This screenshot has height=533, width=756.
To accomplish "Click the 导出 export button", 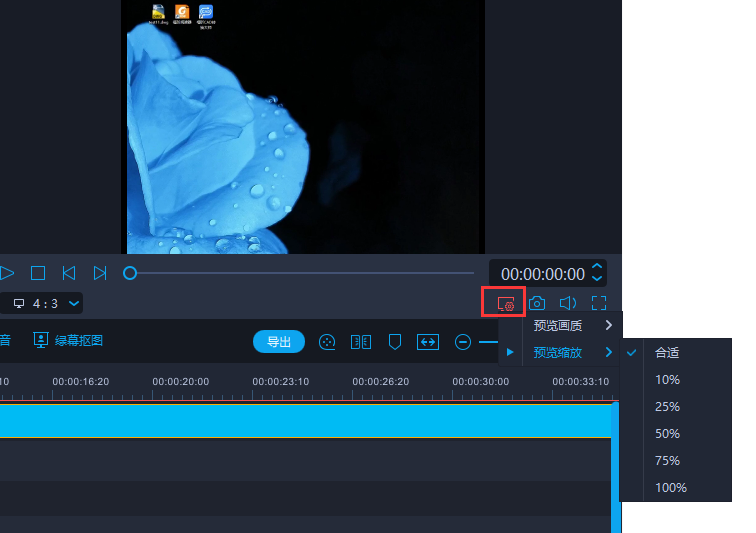I will pyautogui.click(x=279, y=342).
